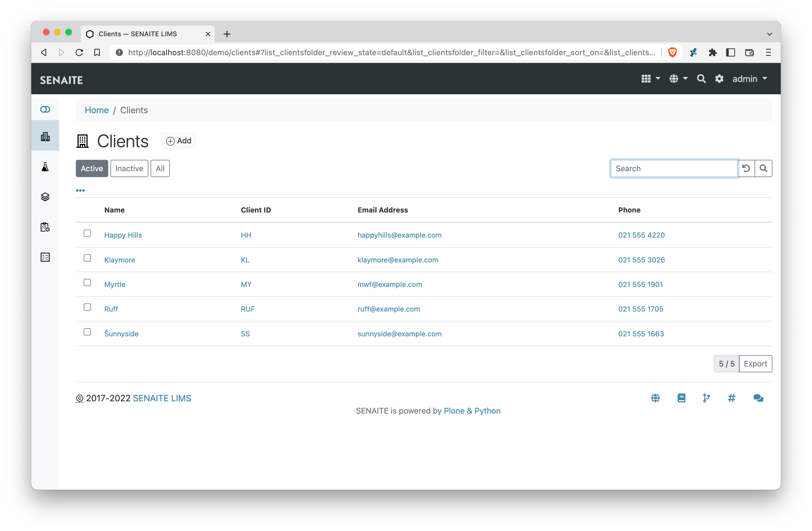Viewport: 812px width, 531px height.
Task: Select the Inactive clients tab
Action: [x=129, y=168]
